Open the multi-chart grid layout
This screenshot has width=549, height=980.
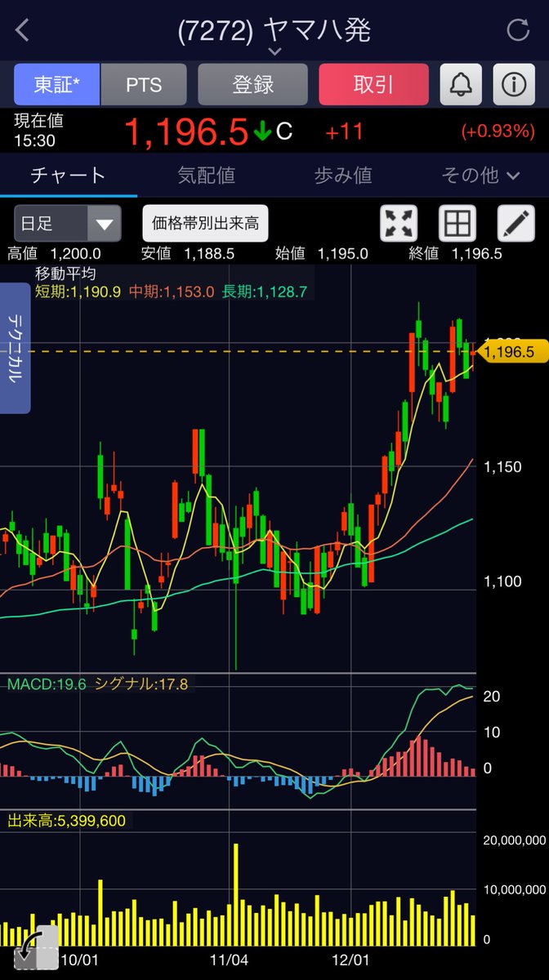tap(457, 223)
